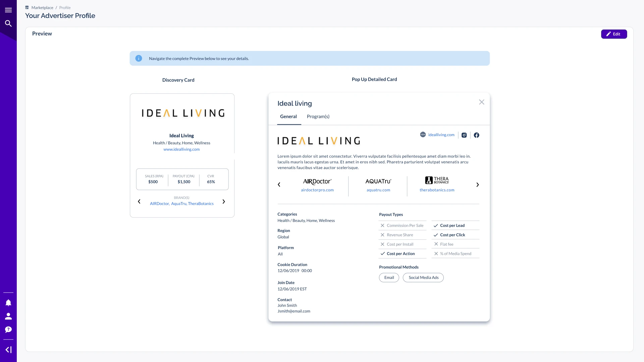The height and width of the screenshot is (362, 644).
Task: Open idealliving.com link in detailed card
Action: click(x=441, y=135)
